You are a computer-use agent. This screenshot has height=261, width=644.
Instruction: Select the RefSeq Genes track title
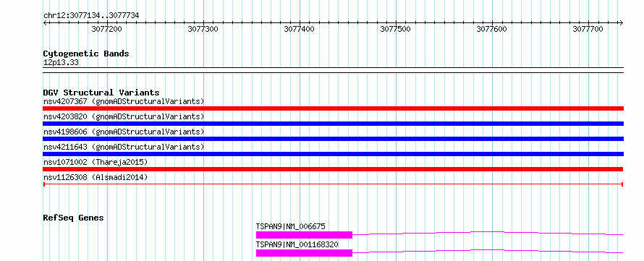coord(74,218)
